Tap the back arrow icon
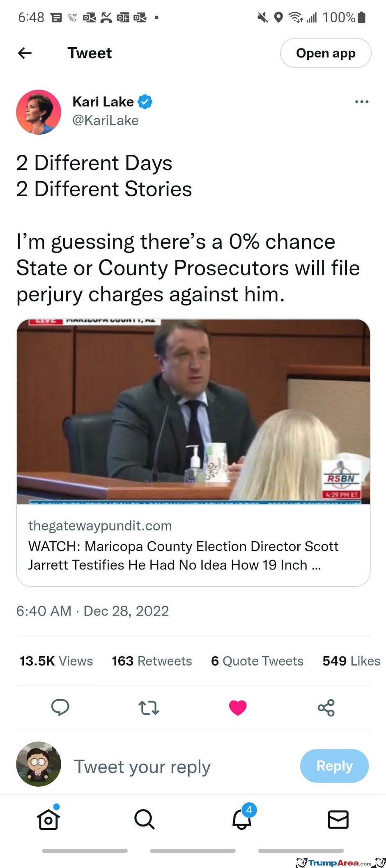This screenshot has width=386, height=868. (25, 53)
